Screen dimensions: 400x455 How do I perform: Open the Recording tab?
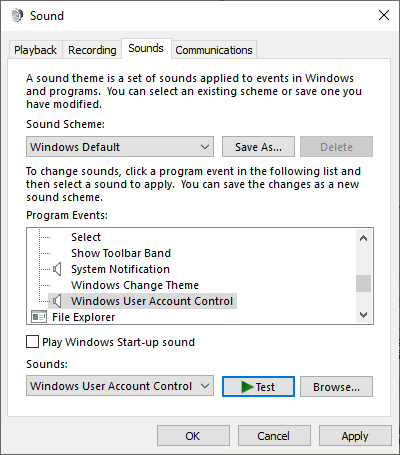tap(92, 50)
